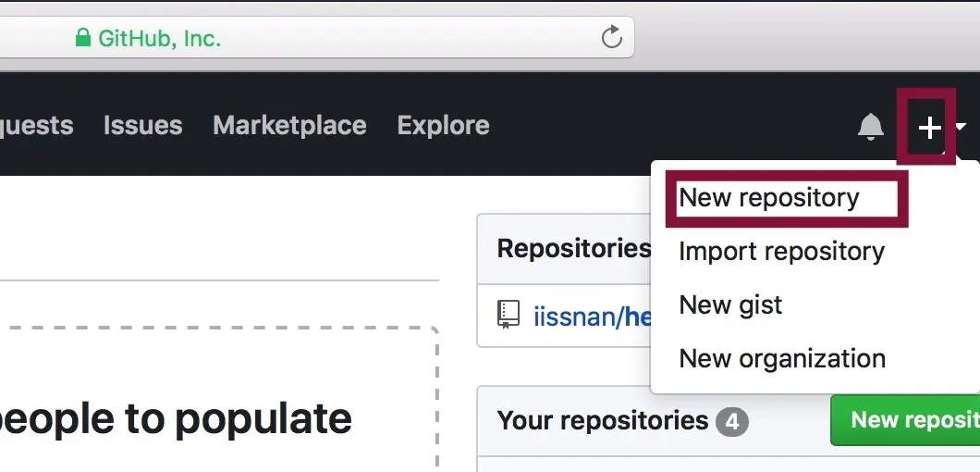Click the Your repositories heading

pos(603,421)
